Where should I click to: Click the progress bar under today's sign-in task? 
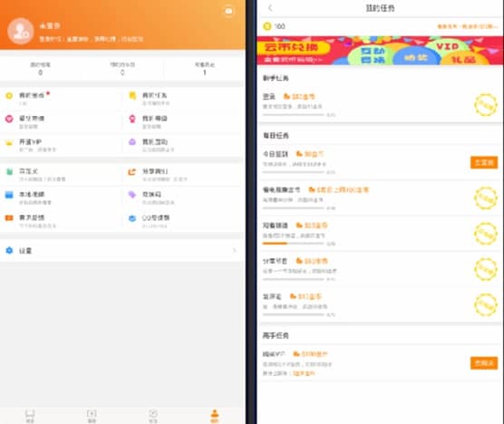tap(293, 172)
